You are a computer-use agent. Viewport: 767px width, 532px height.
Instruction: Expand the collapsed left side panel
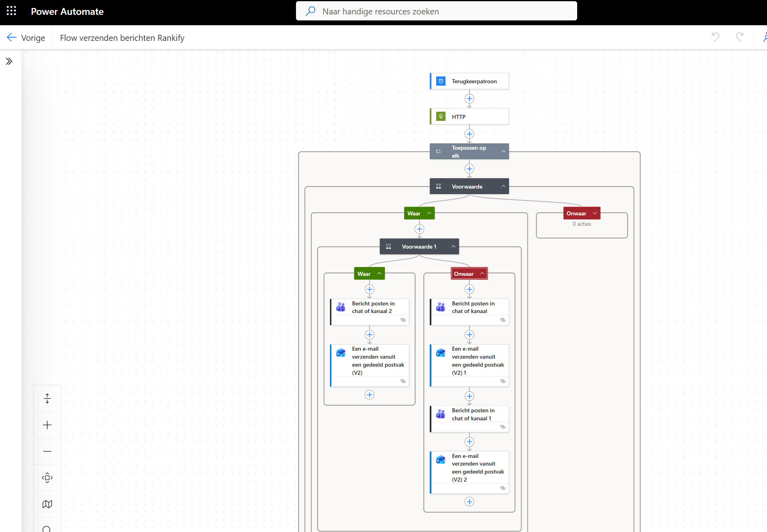pyautogui.click(x=9, y=61)
